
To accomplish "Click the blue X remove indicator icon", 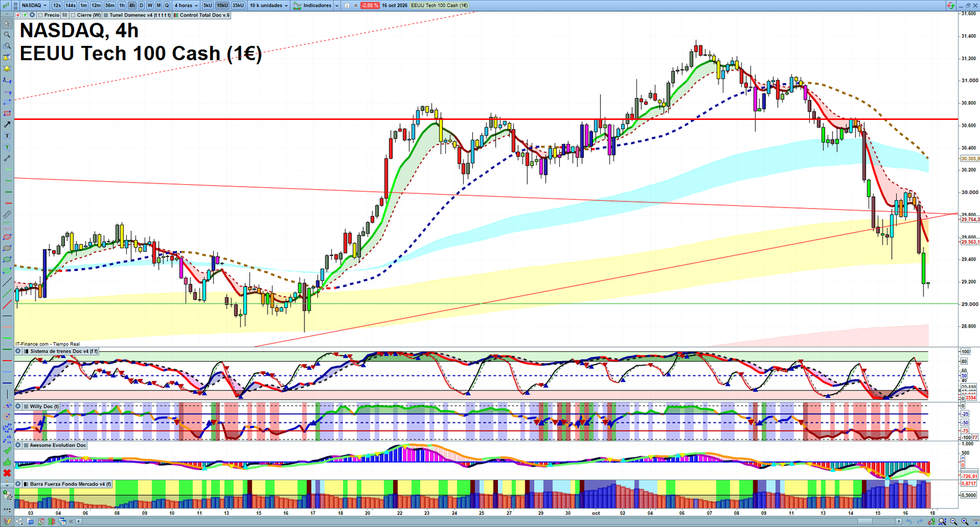I will pos(32,15).
